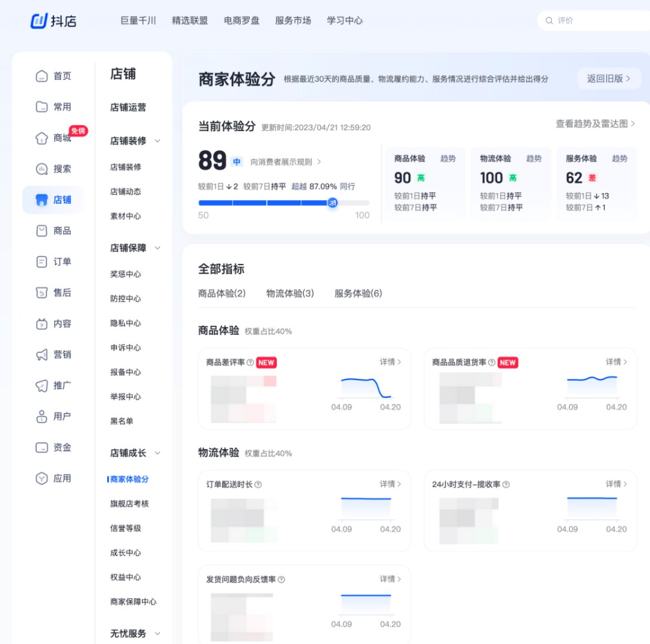The image size is (650, 644).
Task: Select 商家体验分 submenu item
Action: [129, 479]
